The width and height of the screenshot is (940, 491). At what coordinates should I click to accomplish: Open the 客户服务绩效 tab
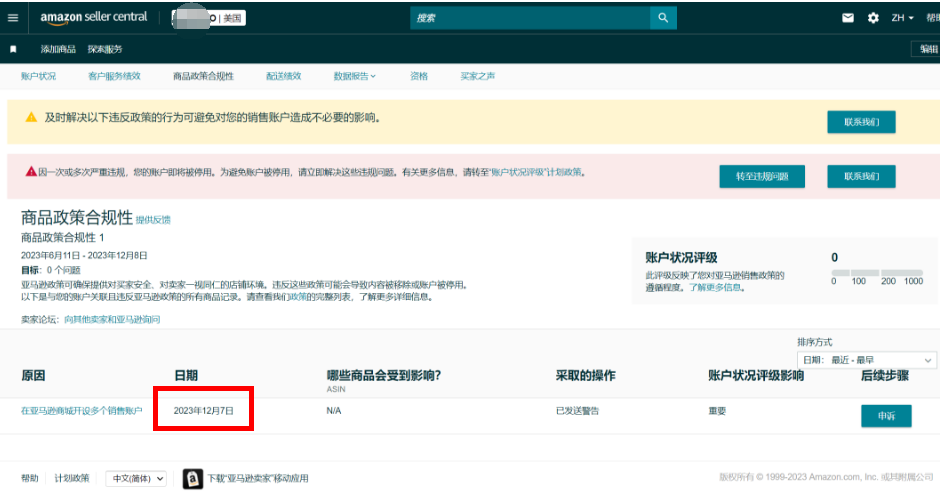point(114,76)
